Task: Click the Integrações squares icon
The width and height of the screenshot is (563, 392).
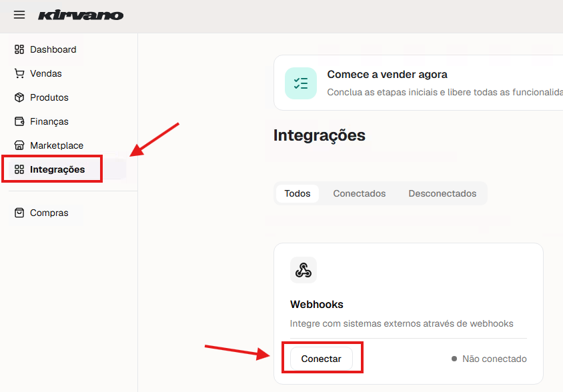Action: [x=19, y=169]
